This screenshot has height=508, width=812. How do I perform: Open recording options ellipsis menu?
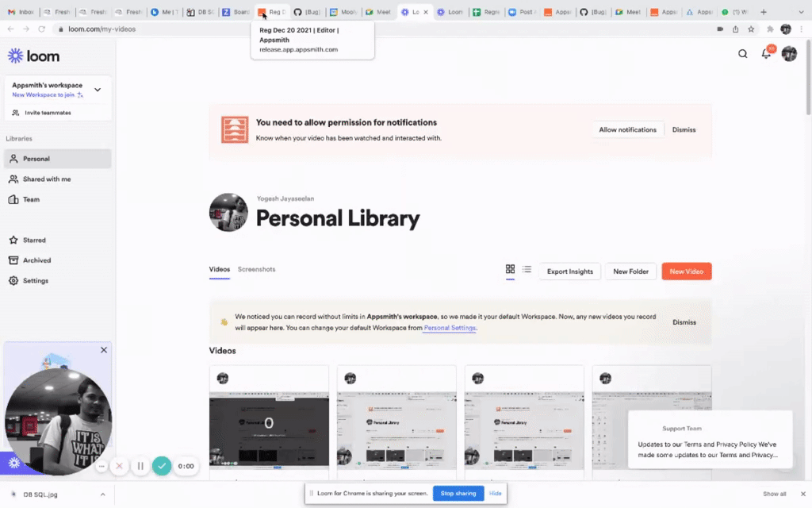coord(101,466)
